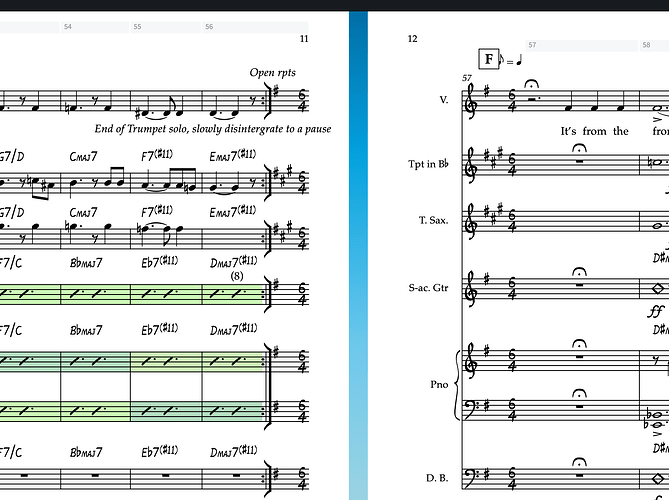
Task: Click bar number marker 58
Action: 654,45
